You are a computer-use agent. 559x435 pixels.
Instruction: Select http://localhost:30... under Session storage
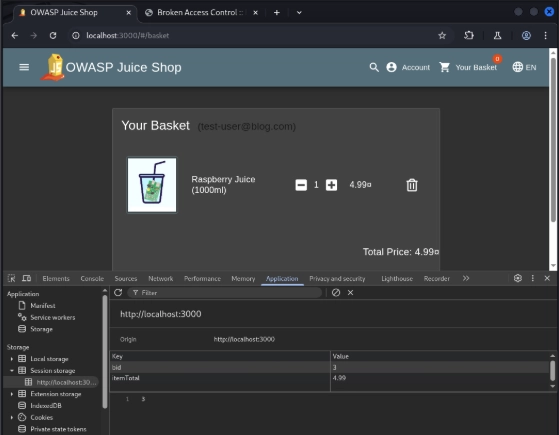[x=66, y=382]
